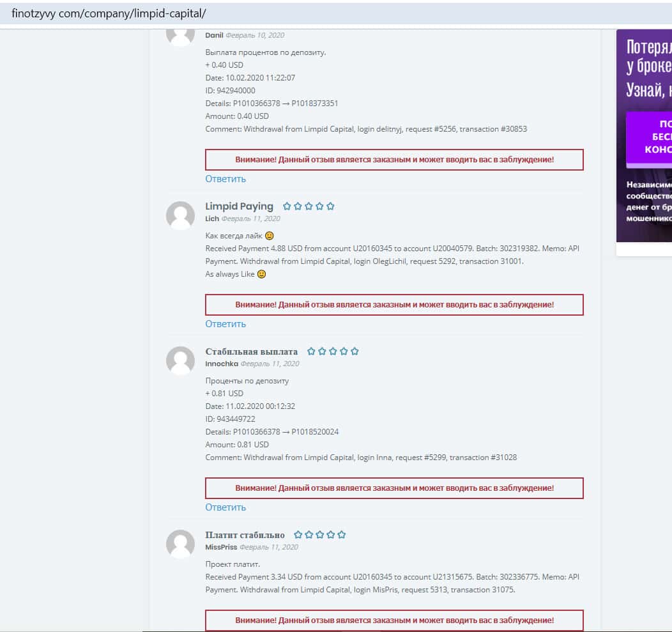The image size is (672, 632).
Task: Click sidebar ad headline 'Потерял у брокера'
Action: pos(649,56)
